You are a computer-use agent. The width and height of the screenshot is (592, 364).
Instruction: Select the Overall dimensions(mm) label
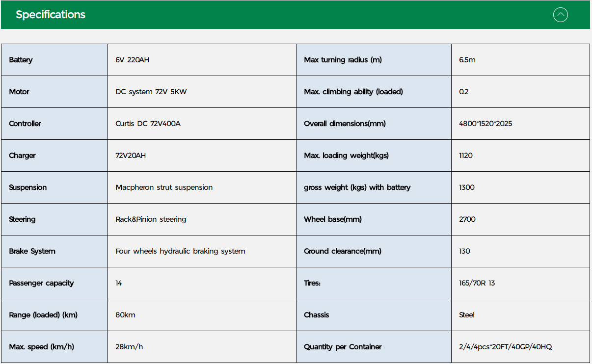pos(345,124)
